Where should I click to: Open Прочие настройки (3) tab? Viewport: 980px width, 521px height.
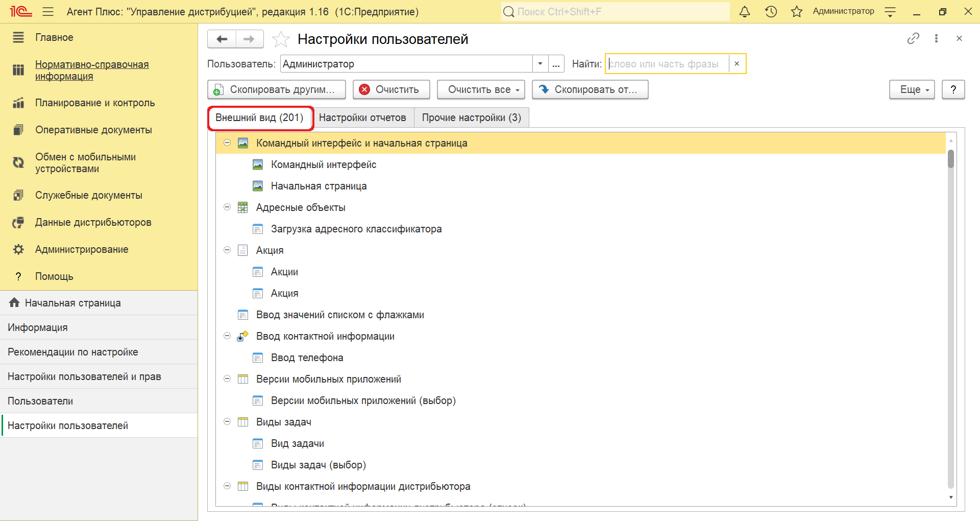point(472,117)
